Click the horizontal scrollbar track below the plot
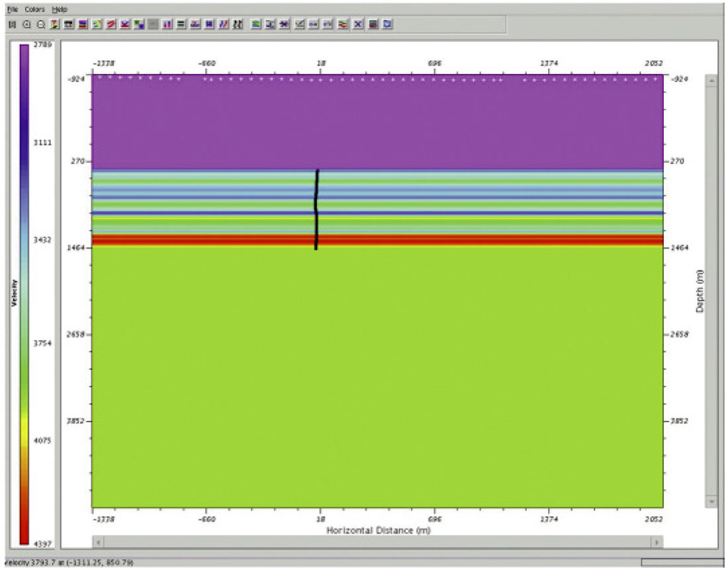Image resolution: width=728 pixels, height=569 pixels. pos(377,542)
